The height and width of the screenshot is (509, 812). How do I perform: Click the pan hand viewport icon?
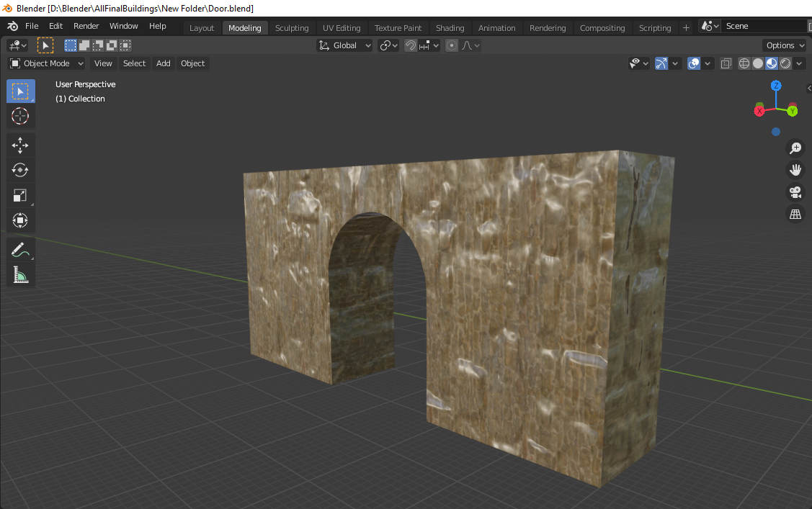point(795,170)
